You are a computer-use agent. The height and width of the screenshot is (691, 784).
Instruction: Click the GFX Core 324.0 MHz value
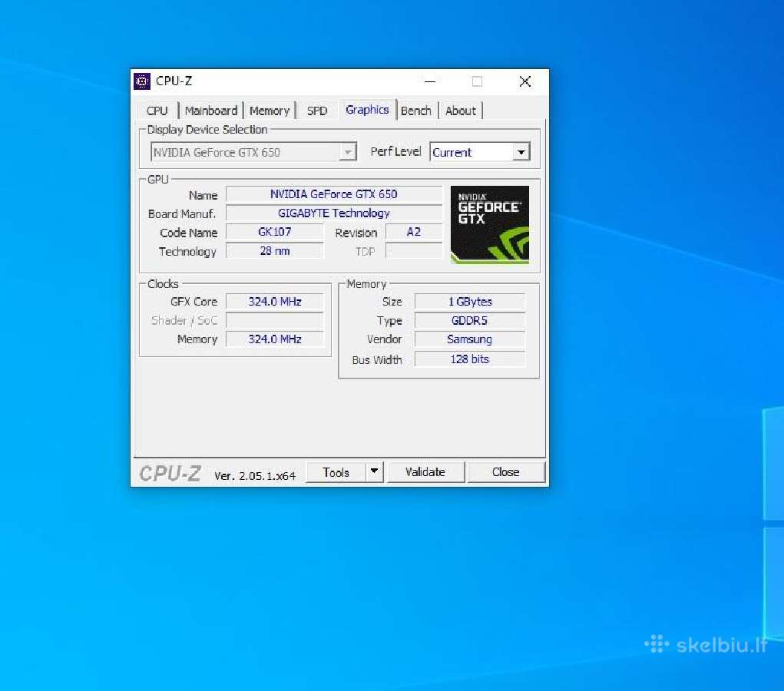(274, 302)
